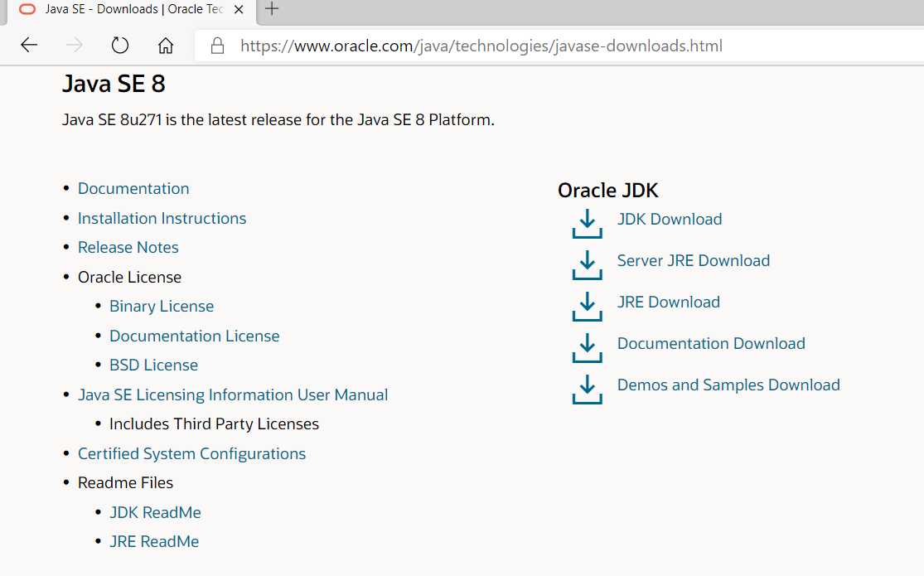
Task: Open the JDK Download link
Action: (x=670, y=220)
